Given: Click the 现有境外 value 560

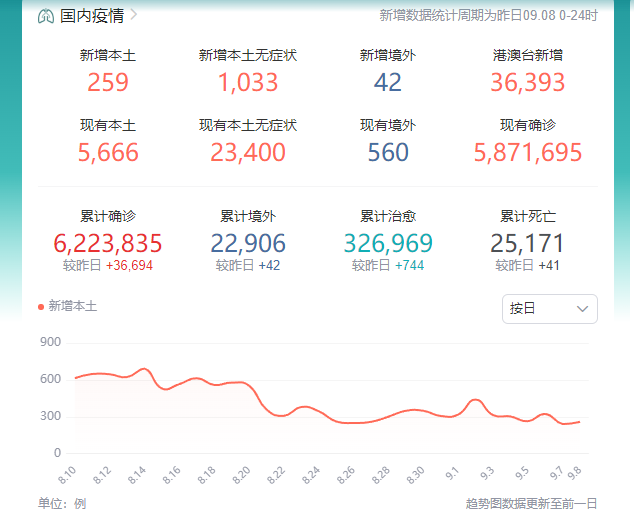Looking at the screenshot, I should (x=388, y=152).
